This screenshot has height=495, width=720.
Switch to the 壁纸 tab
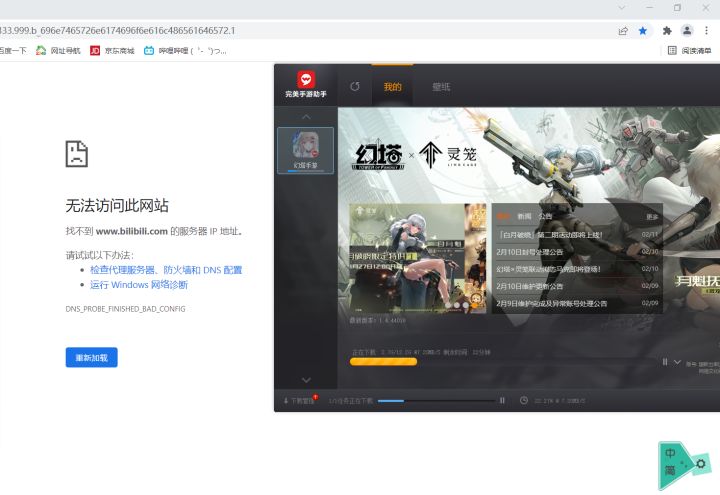pyautogui.click(x=441, y=86)
